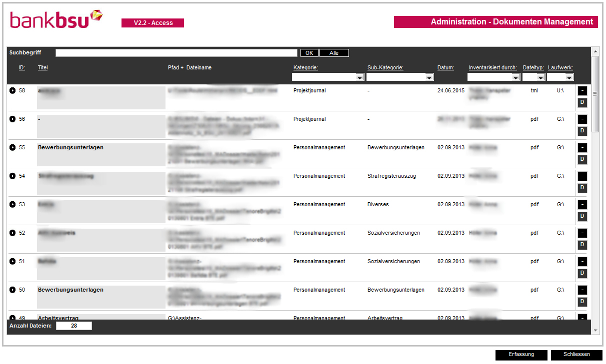Click the OK search button

[x=309, y=52]
